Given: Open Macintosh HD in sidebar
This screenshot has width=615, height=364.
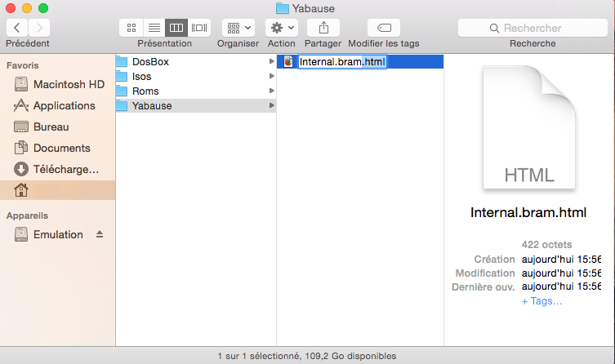Looking at the screenshot, I should point(59,84).
